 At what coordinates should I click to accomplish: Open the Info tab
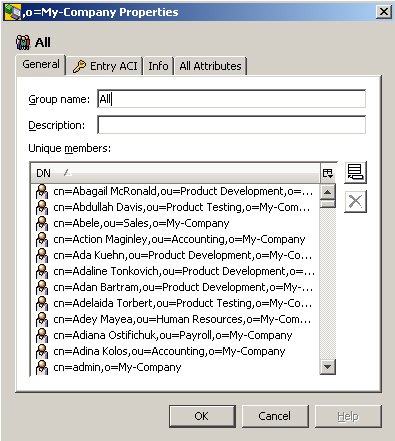pos(158,66)
